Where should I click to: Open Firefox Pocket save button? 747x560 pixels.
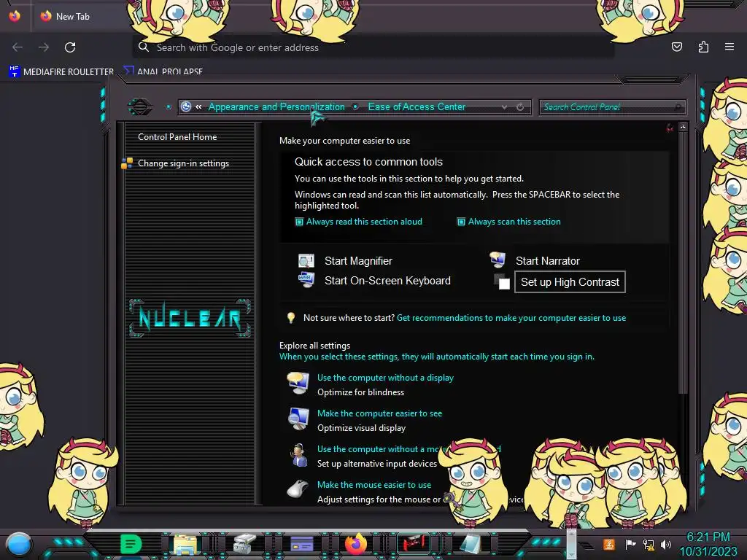click(677, 47)
